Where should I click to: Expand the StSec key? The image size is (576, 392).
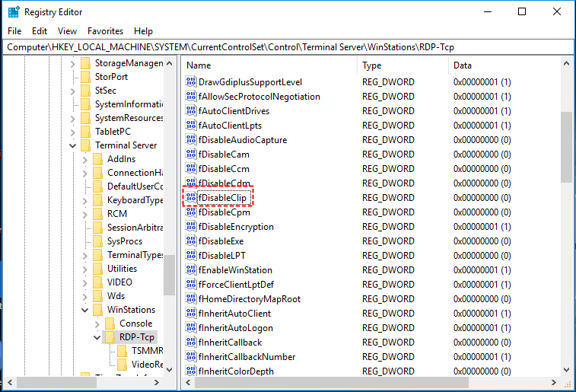[x=73, y=91]
